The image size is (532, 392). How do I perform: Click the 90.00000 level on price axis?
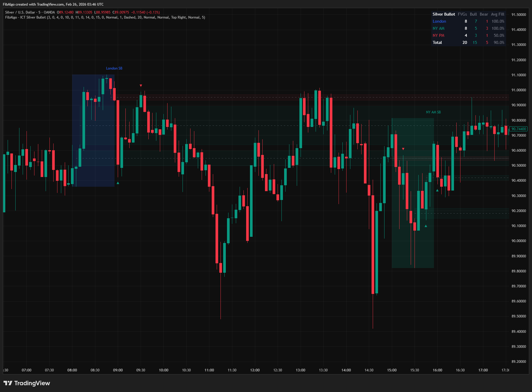tap(518, 241)
